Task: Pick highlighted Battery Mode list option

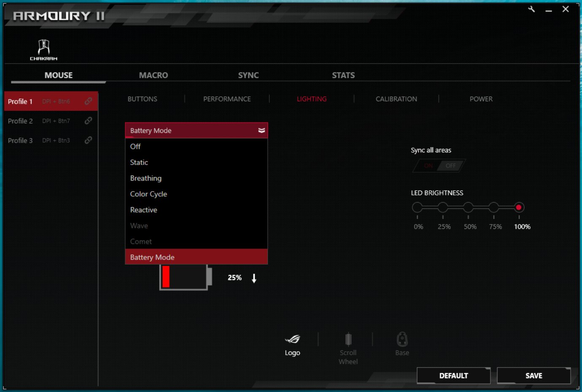Action: coord(196,257)
